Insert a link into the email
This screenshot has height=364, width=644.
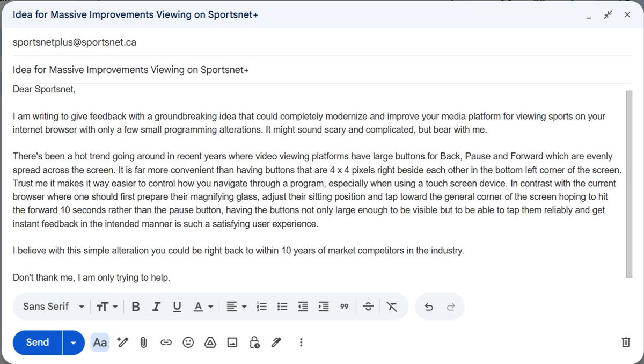166,342
